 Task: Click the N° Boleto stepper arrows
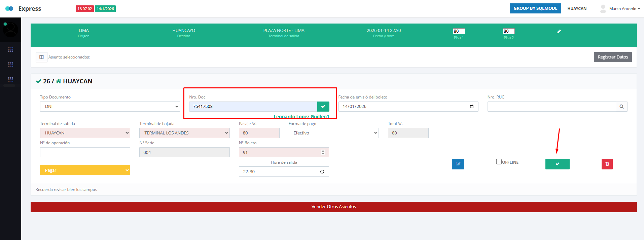pyautogui.click(x=323, y=152)
